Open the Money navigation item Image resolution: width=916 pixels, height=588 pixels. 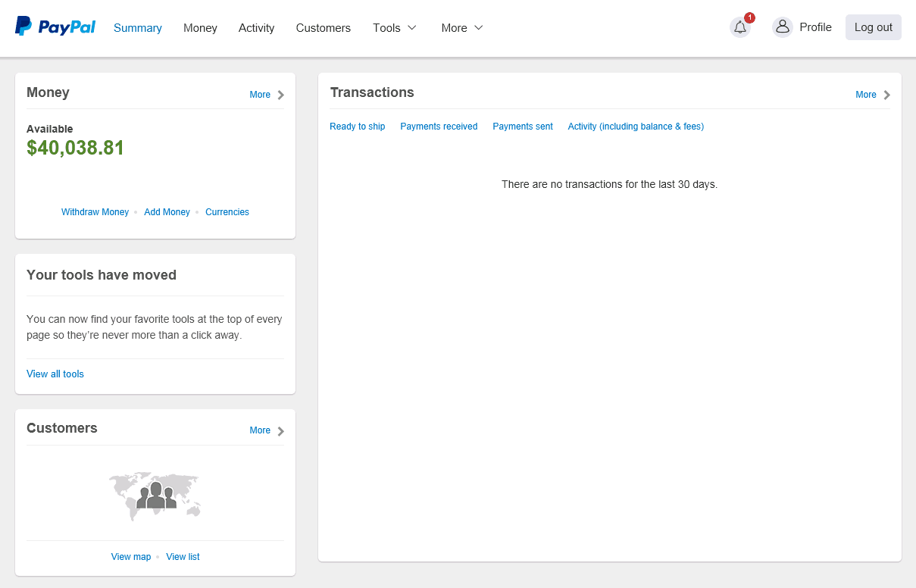200,28
